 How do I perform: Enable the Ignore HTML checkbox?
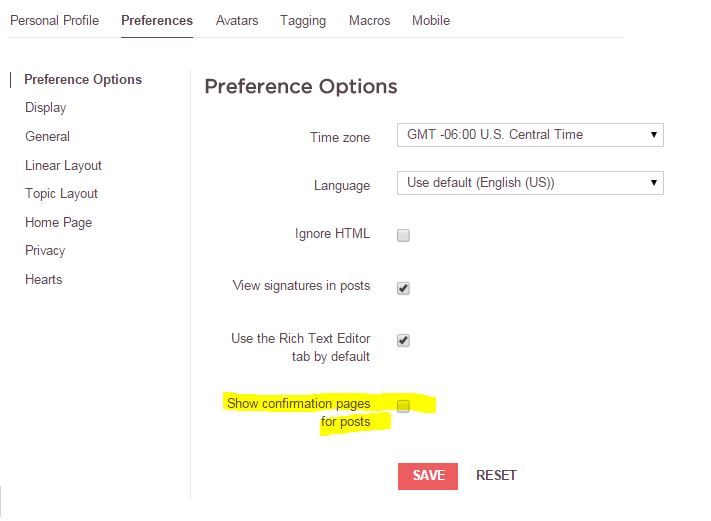[404, 236]
